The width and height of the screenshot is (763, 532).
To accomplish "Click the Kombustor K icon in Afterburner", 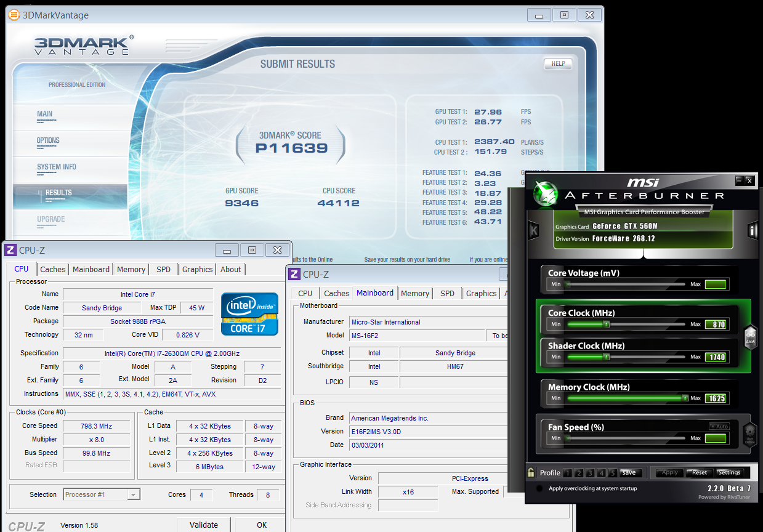I will [x=533, y=230].
